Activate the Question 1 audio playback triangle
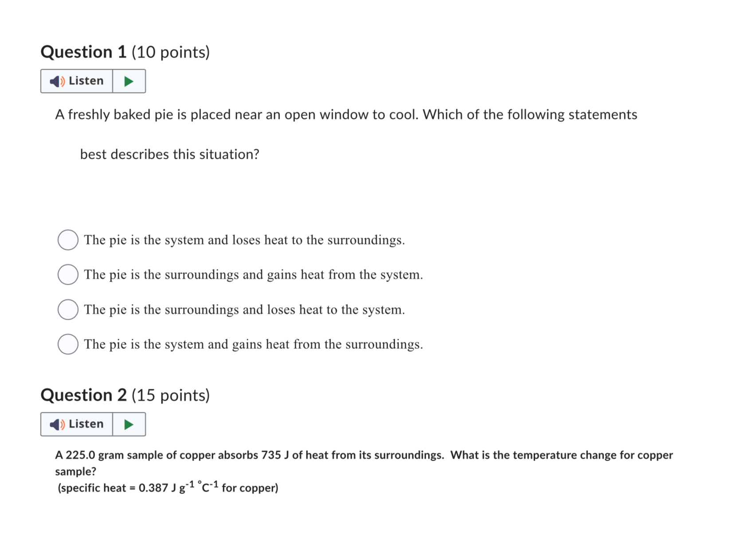Screen dimensions: 756x548 point(129,81)
